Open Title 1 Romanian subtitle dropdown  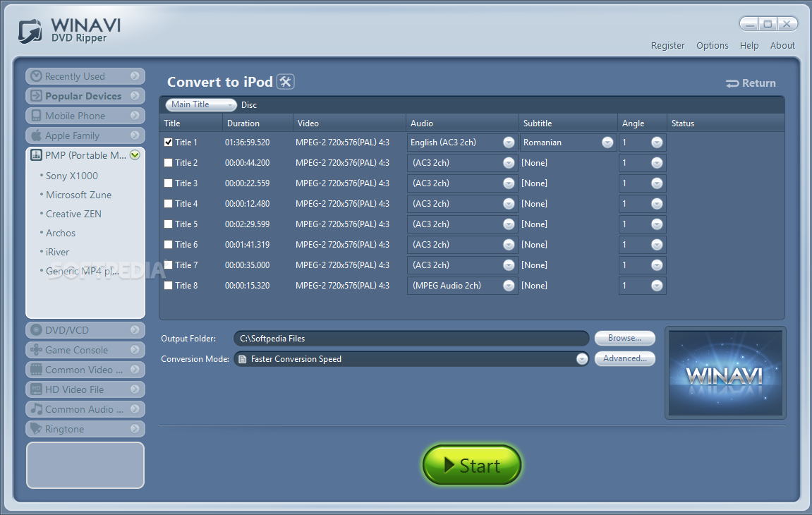pos(607,143)
